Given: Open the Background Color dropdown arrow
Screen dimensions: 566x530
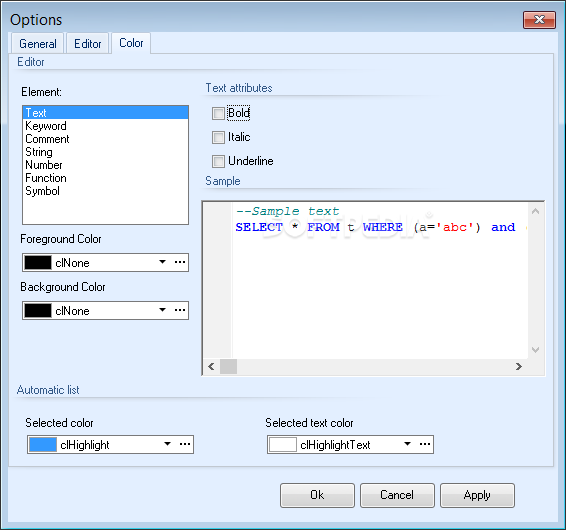Looking at the screenshot, I should [162, 310].
